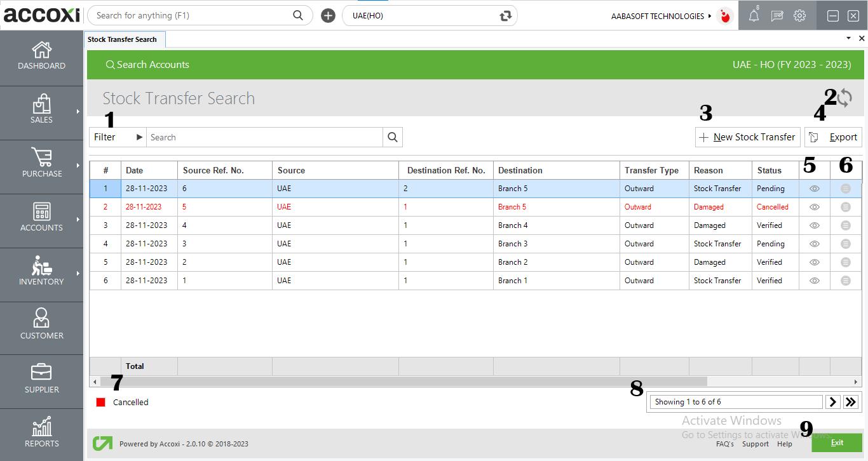Open the Dashboard from the sidebar
The image size is (868, 461).
point(41,56)
